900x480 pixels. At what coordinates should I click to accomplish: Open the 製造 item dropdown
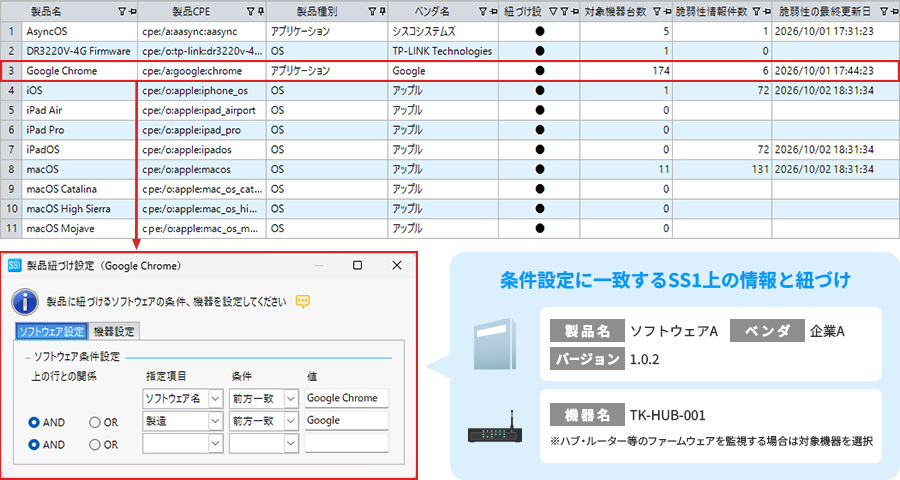(x=215, y=421)
